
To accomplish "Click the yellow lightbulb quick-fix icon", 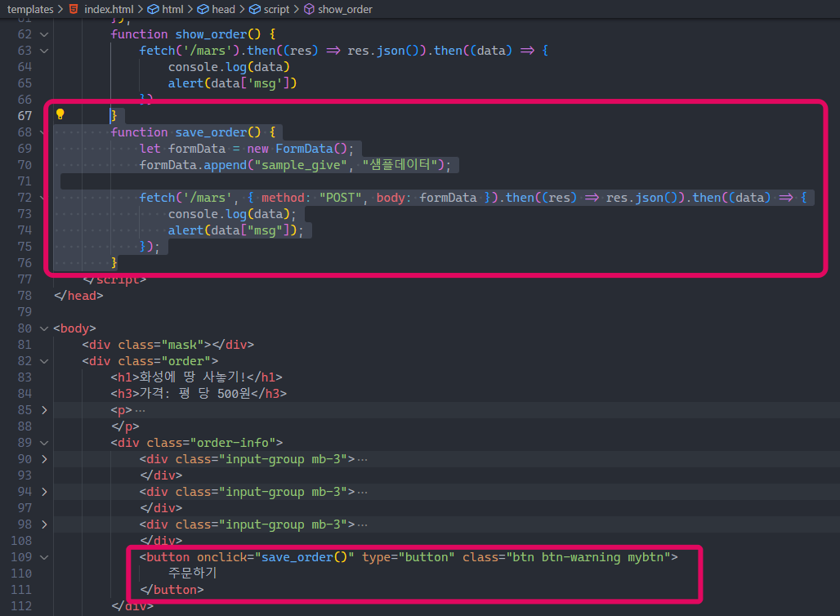I will click(x=60, y=114).
